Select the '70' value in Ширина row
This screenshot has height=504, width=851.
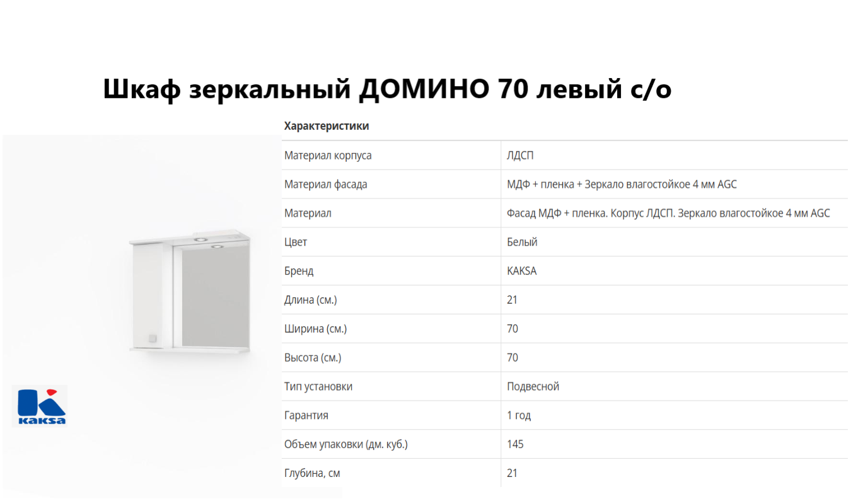tap(512, 329)
